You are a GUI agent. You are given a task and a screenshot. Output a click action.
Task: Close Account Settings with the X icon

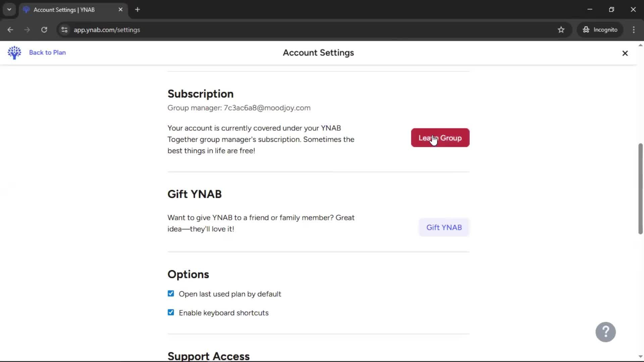point(625,53)
